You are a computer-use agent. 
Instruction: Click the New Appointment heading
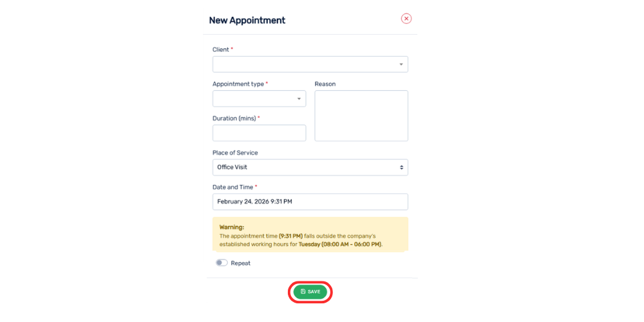(247, 21)
